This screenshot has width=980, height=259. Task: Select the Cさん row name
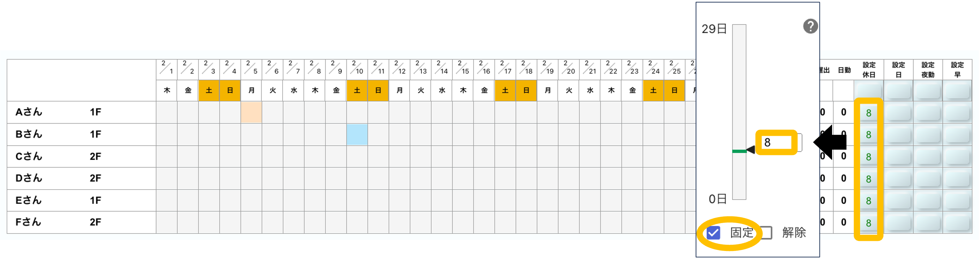pyautogui.click(x=29, y=156)
